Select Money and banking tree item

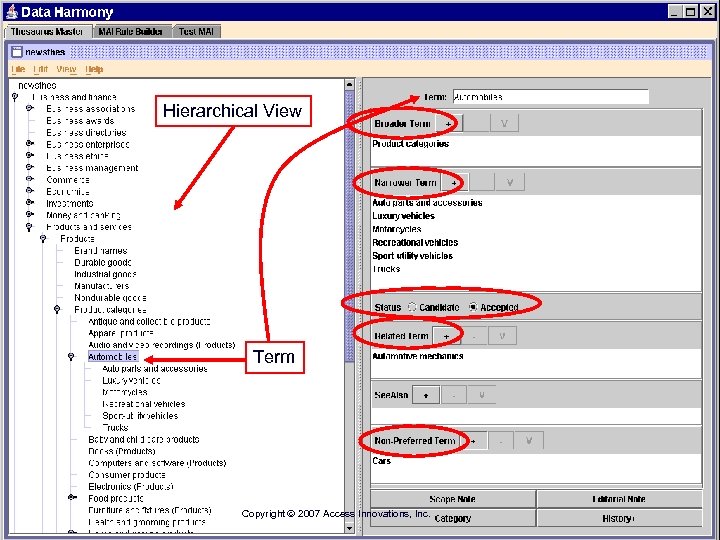click(x=83, y=215)
